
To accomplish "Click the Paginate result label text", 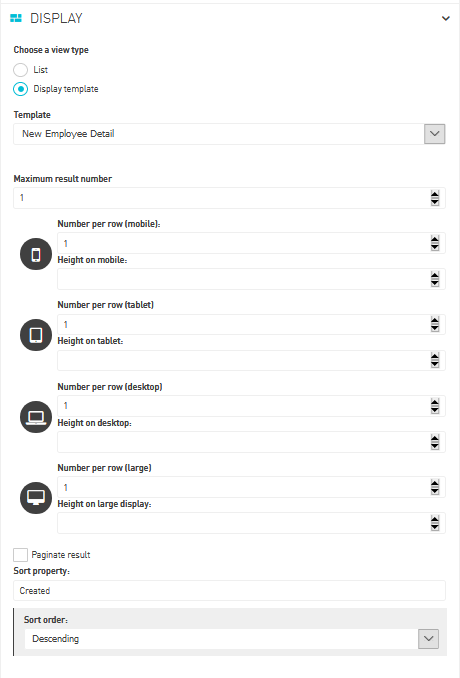I will [61, 555].
